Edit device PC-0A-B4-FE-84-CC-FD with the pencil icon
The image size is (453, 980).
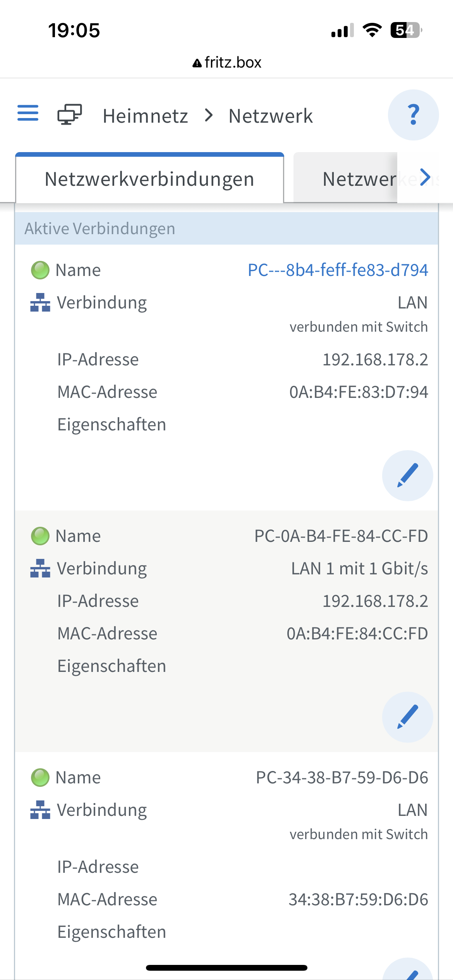[407, 717]
